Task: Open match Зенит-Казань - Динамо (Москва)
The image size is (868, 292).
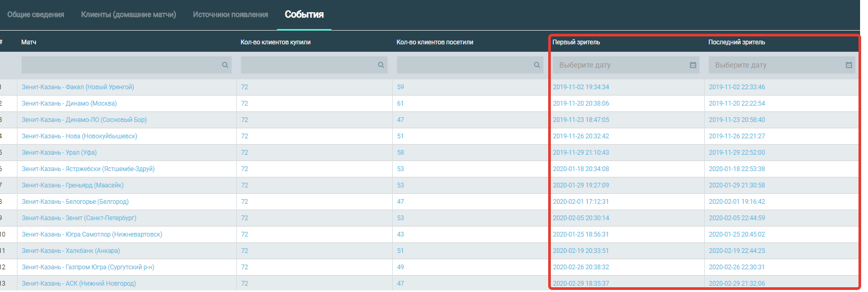Action: point(69,103)
